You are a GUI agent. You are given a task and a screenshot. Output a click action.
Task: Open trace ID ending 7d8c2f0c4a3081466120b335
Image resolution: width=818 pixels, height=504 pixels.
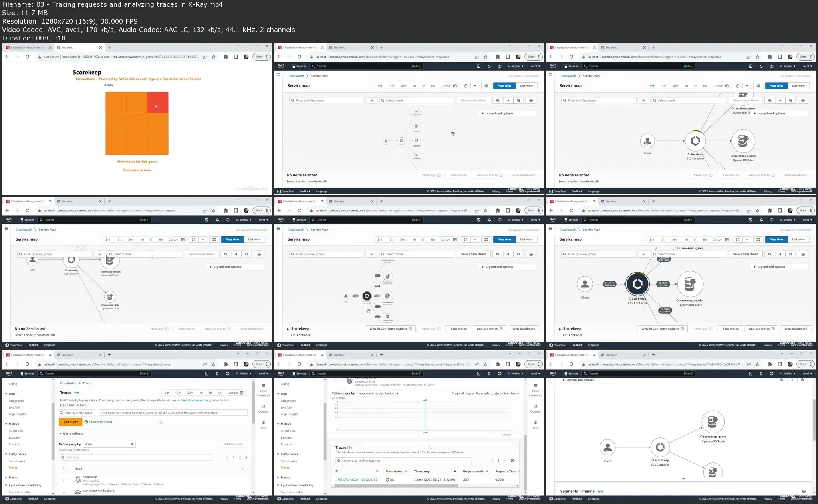pyautogui.click(x=356, y=480)
